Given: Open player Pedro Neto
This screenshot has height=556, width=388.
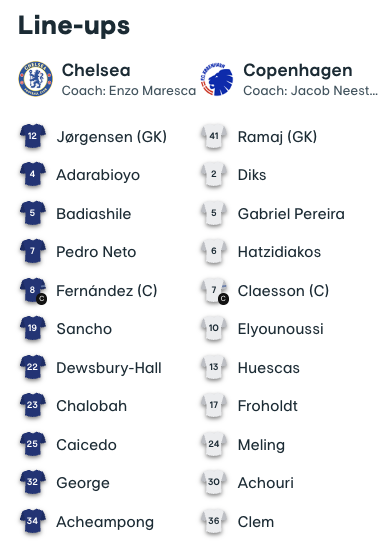Looking at the screenshot, I should [x=96, y=252].
